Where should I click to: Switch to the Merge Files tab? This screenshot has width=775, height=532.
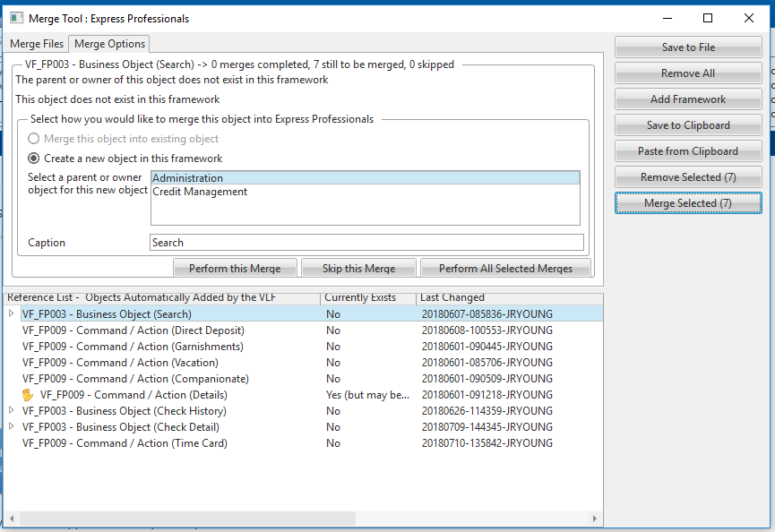[36, 43]
